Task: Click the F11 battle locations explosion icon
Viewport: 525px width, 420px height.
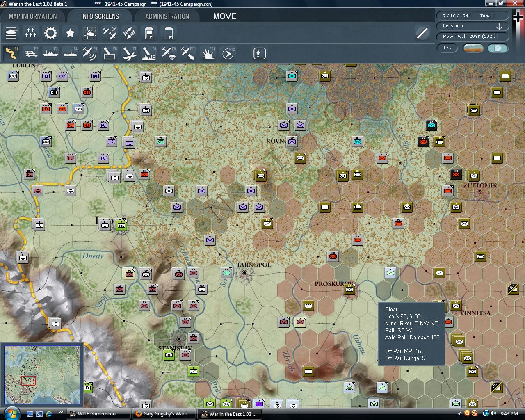Action: pos(208,53)
